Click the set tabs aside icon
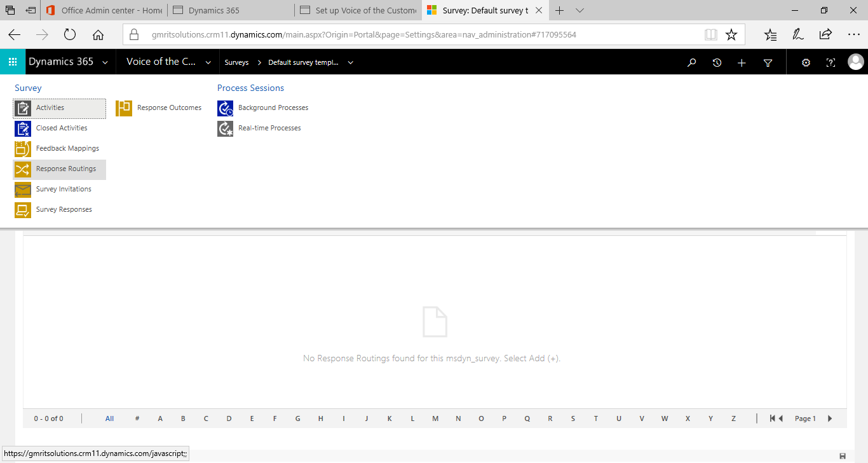This screenshot has width=868, height=463. [x=31, y=10]
